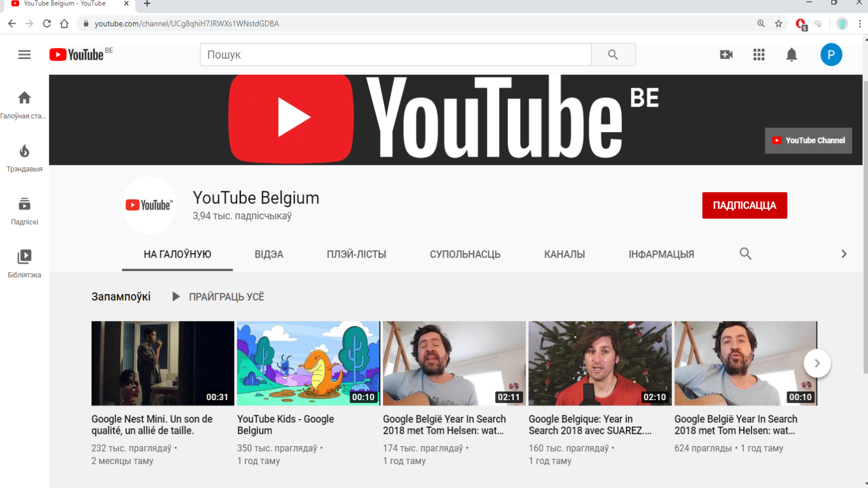Click 232 тыс. праглядаў view count
This screenshot has height=488, width=868.
tap(131, 448)
